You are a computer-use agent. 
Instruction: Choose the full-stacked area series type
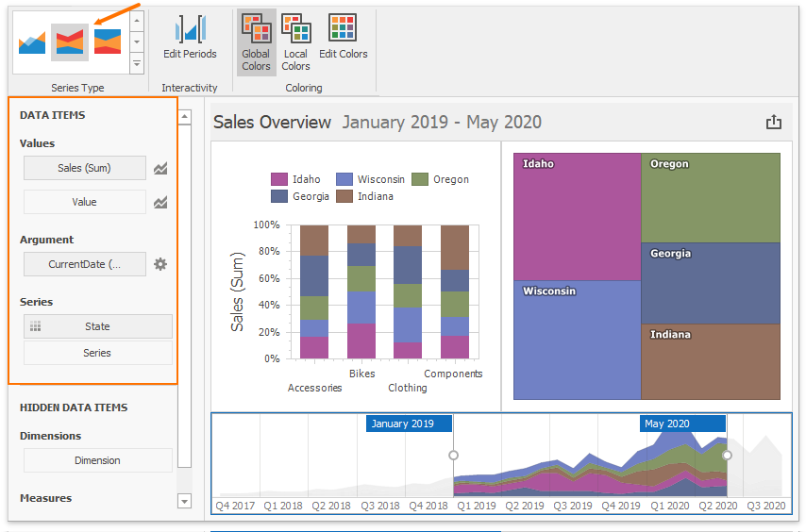pos(108,42)
